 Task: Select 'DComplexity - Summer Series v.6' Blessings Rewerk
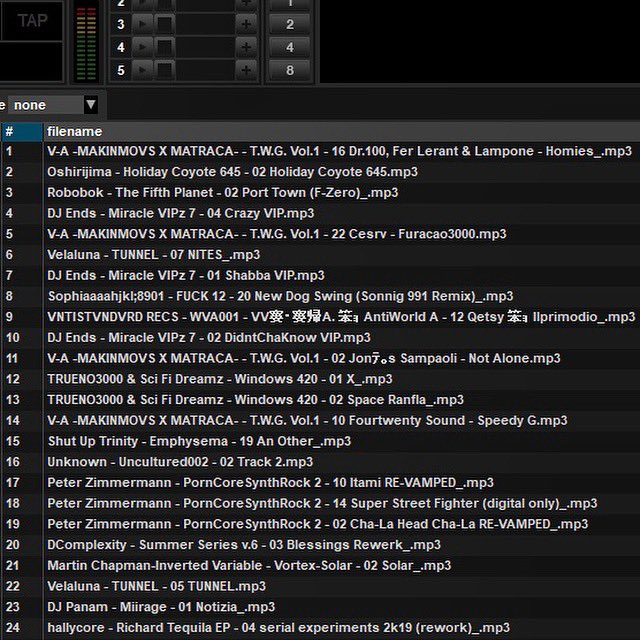[x=320, y=545]
